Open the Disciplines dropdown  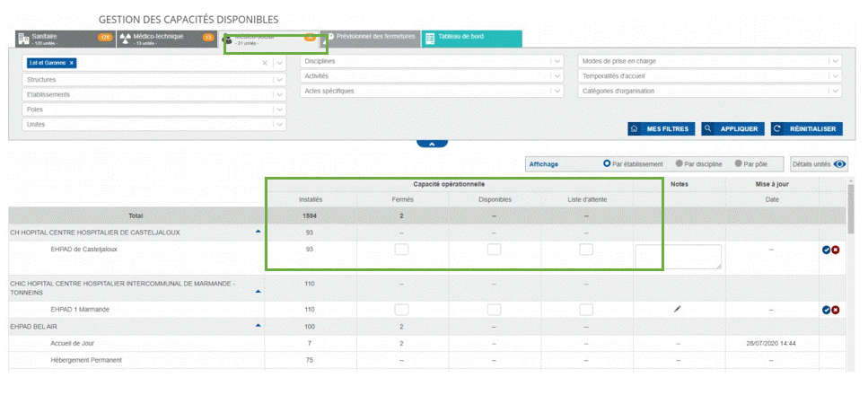point(432,61)
